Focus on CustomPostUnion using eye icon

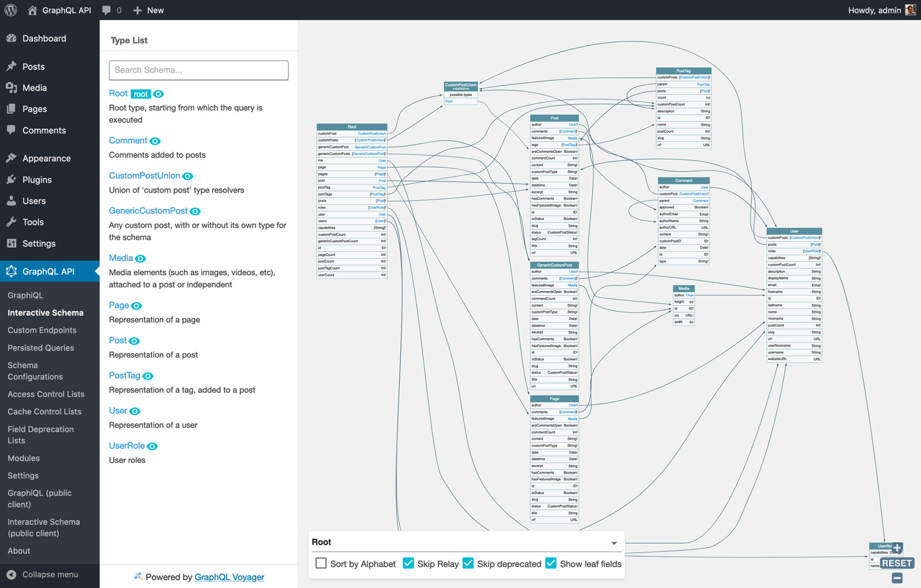pos(188,177)
